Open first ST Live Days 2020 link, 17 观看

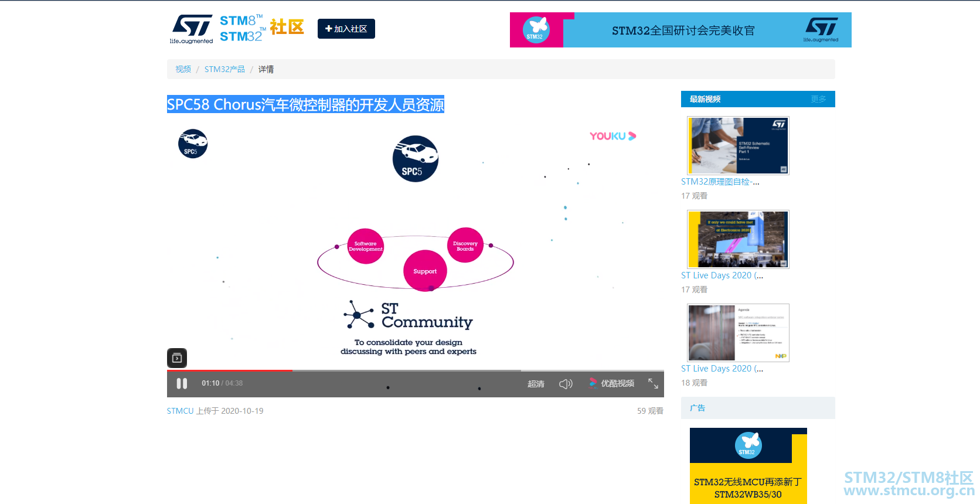pyautogui.click(x=722, y=275)
